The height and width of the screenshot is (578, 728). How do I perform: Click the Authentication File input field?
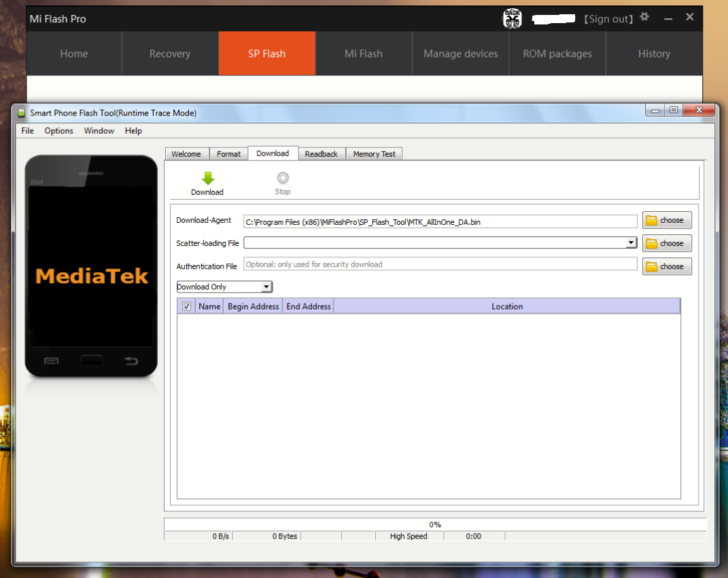pyautogui.click(x=440, y=264)
